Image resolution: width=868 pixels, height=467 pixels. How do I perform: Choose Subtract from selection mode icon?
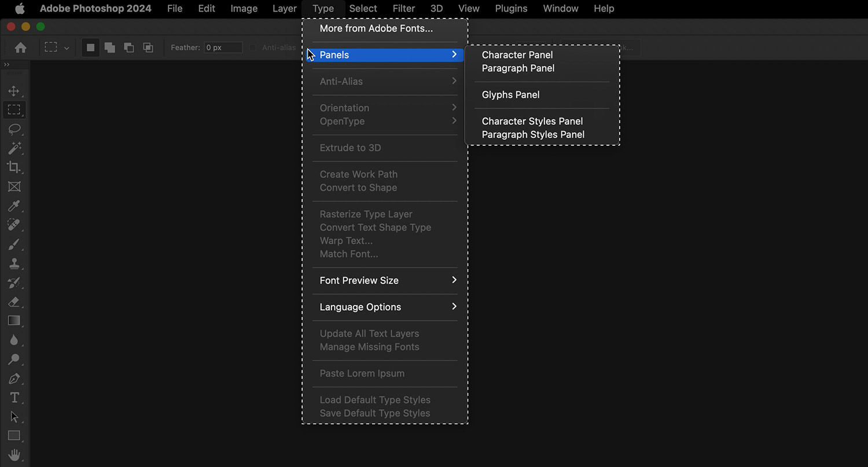[128, 47]
